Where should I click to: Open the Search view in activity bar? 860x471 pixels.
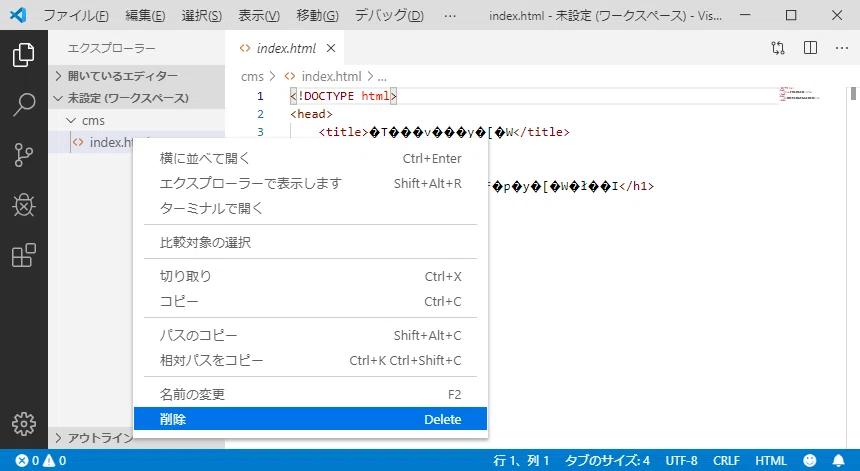pyautogui.click(x=24, y=105)
